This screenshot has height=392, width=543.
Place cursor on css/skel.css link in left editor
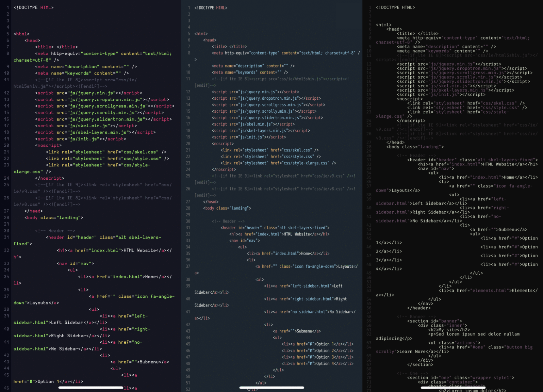[106, 152]
